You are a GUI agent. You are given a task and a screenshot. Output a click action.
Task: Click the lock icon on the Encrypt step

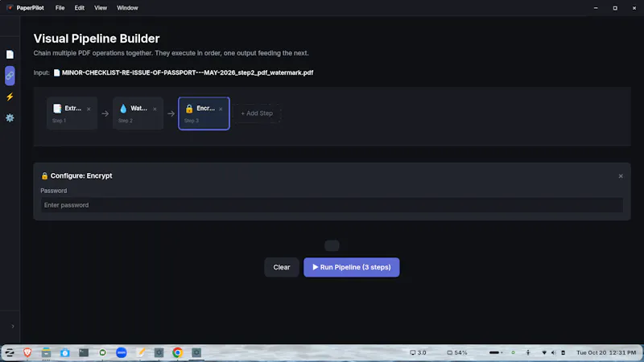coord(189,109)
